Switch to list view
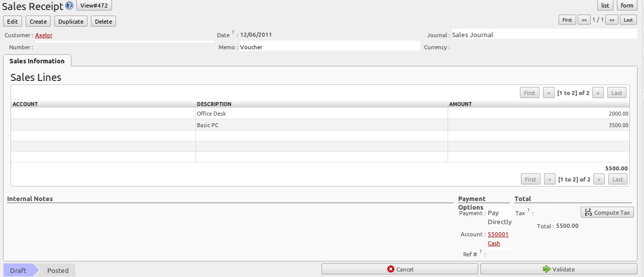The height and width of the screenshot is (277, 644). pyautogui.click(x=605, y=6)
